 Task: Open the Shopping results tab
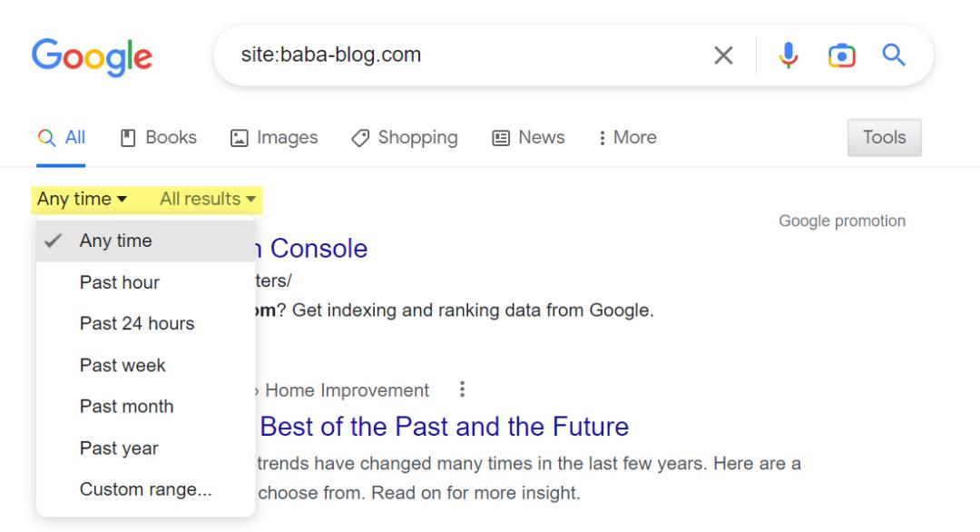pos(405,138)
